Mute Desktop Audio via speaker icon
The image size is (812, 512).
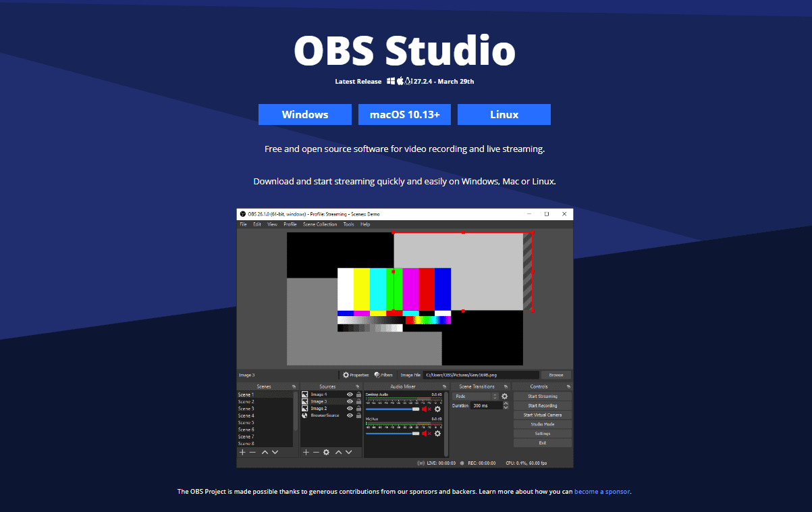point(425,409)
